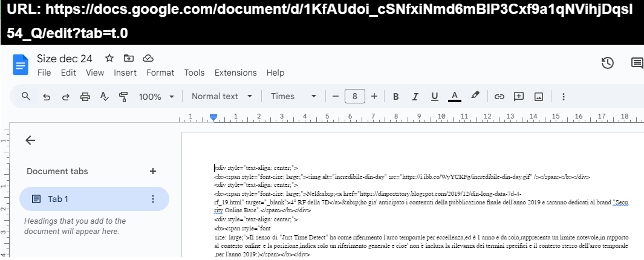This screenshot has height=260, width=644.
Task: Increase font size with plus
Action: [374, 97]
